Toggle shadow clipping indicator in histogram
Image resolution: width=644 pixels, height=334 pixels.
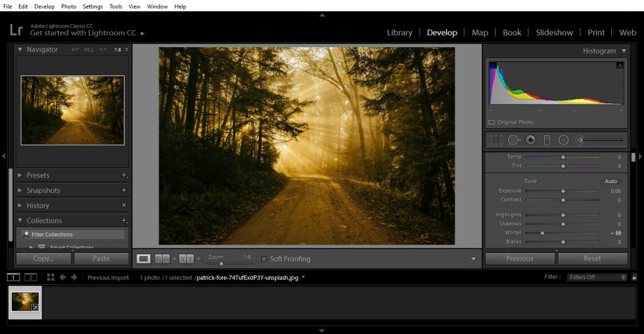point(493,65)
